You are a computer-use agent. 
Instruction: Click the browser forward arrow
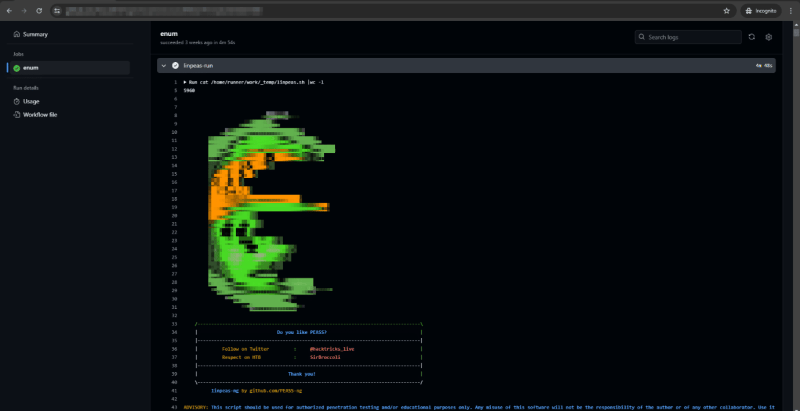24,11
